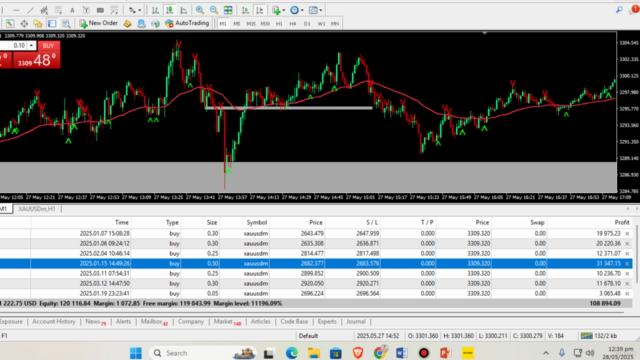This screenshot has width=640, height=360.
Task: Toggle chart auto scroll
Action: (245, 10)
